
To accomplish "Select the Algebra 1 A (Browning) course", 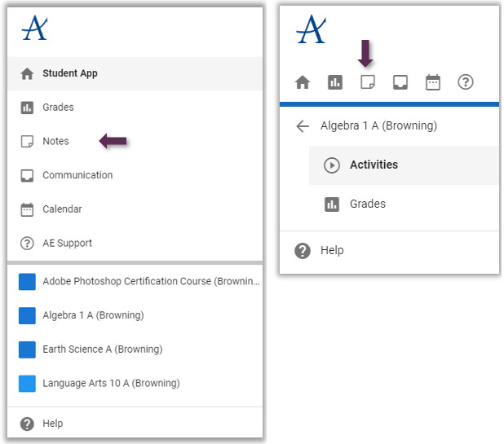I will (93, 315).
